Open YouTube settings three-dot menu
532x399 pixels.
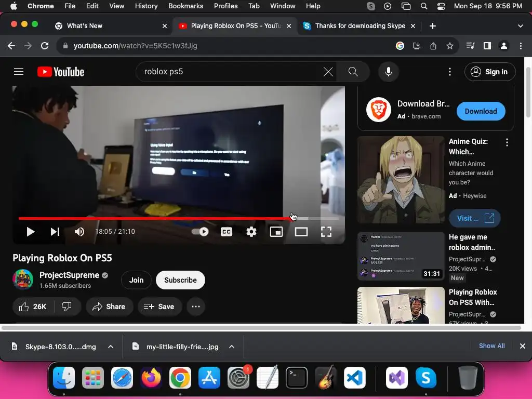coord(450,72)
